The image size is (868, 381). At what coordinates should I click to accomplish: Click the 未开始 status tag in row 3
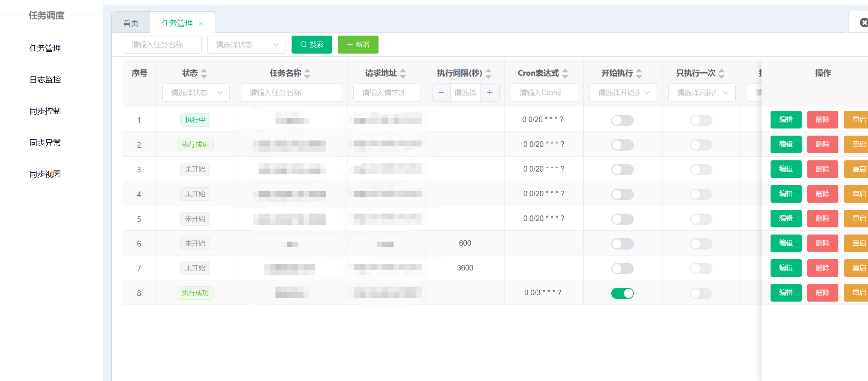click(x=195, y=169)
